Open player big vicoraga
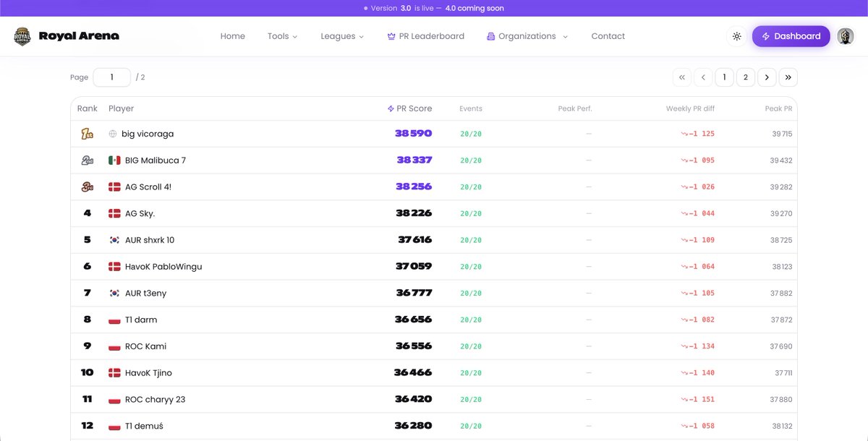This screenshot has width=868, height=441. pyautogui.click(x=148, y=134)
